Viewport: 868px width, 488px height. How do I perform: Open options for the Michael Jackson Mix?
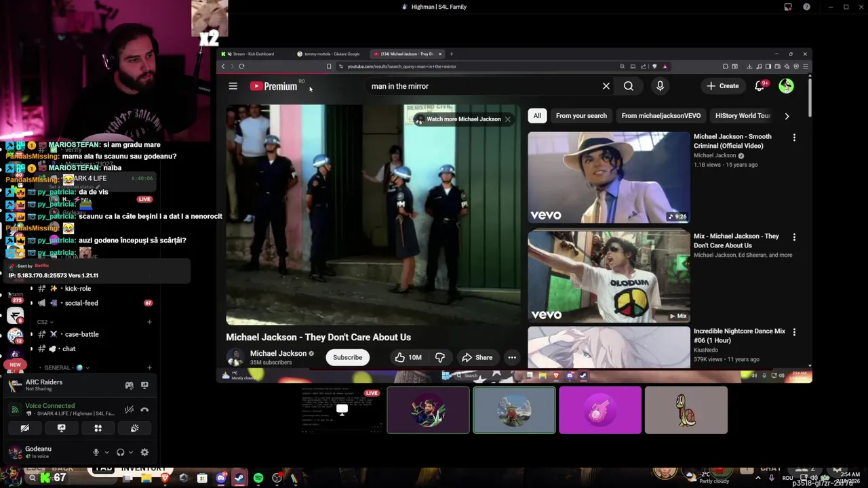[794, 237]
